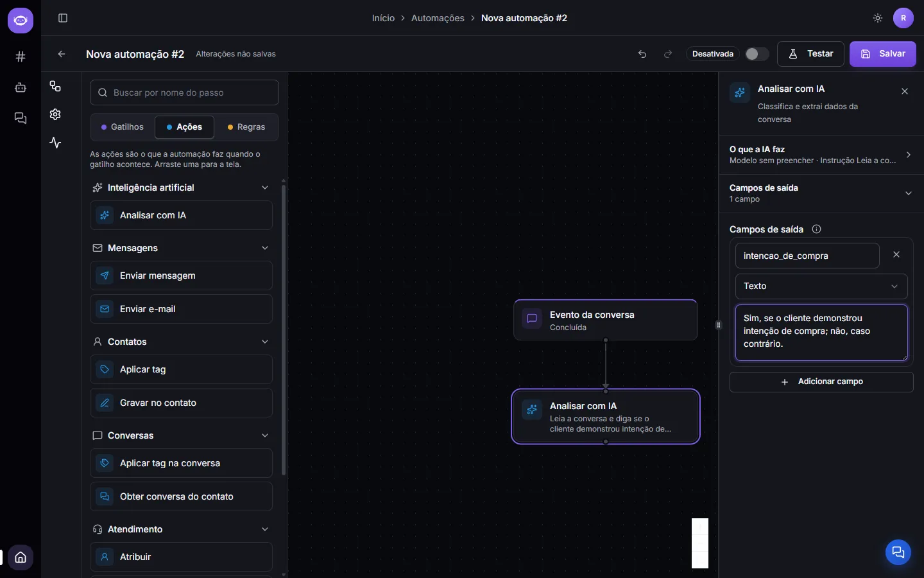Click the Atribuir person icon
924x578 pixels.
tap(105, 557)
